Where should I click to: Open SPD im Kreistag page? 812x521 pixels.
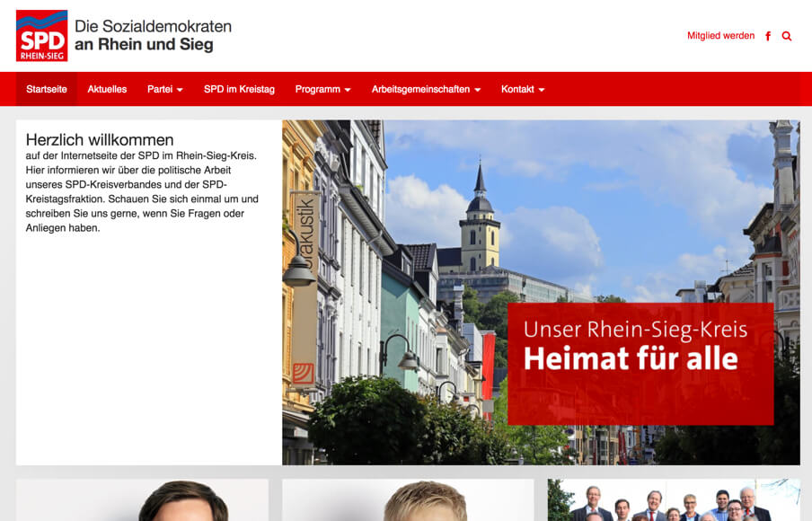pos(239,89)
